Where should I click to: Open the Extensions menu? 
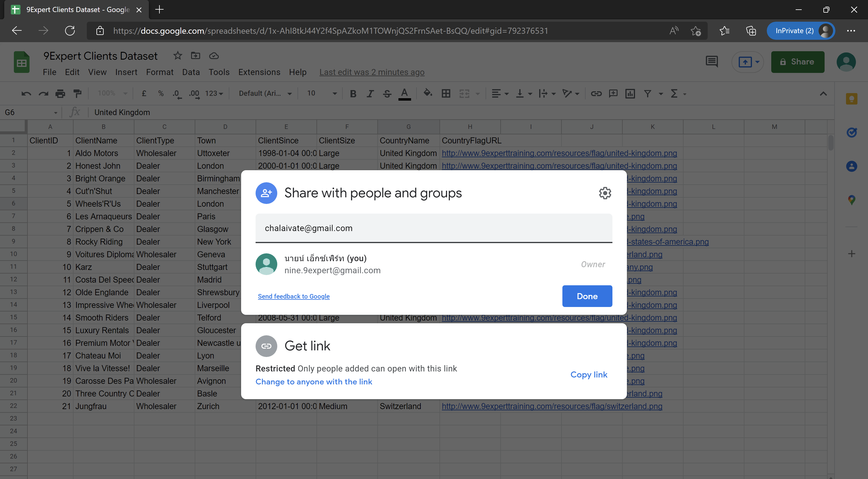(x=259, y=72)
